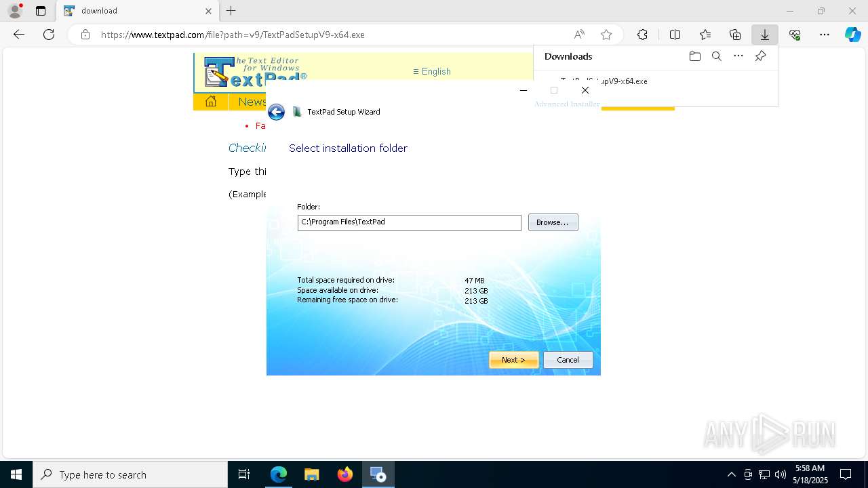Open Task View on taskbar
Screen dimensions: 868x488
(244, 474)
